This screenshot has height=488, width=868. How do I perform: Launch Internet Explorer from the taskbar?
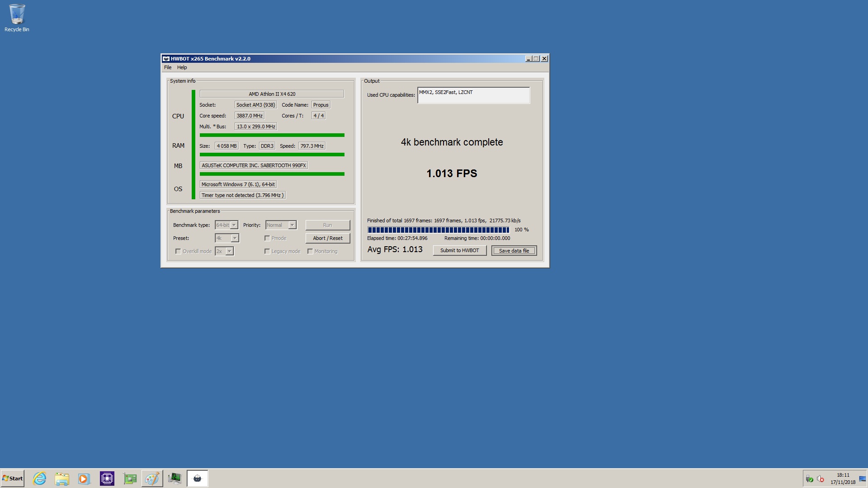40,479
